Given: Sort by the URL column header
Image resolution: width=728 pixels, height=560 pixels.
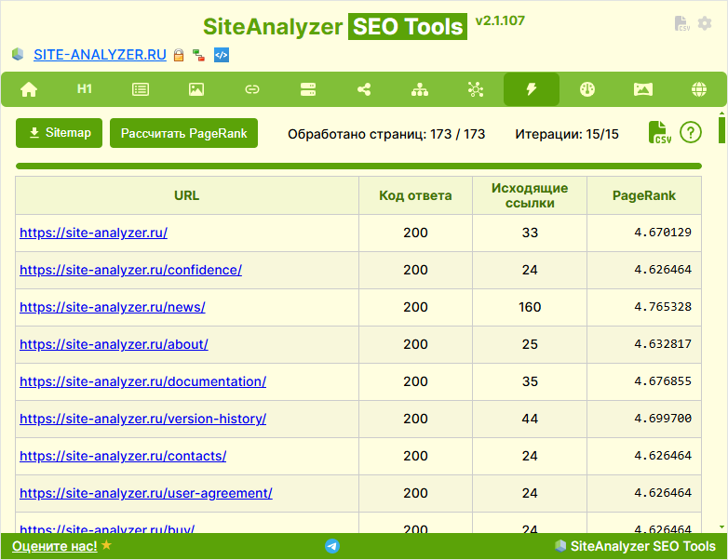Looking at the screenshot, I should pyautogui.click(x=186, y=195).
